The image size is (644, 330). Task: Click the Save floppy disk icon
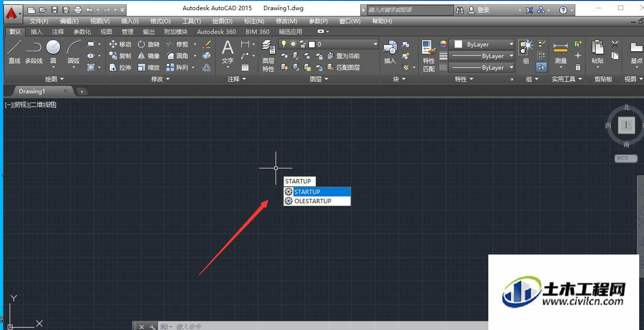55,10
